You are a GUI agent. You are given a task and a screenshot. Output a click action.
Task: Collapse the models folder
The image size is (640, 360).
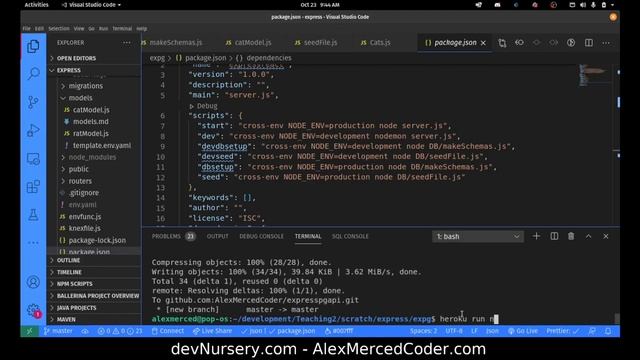point(80,98)
